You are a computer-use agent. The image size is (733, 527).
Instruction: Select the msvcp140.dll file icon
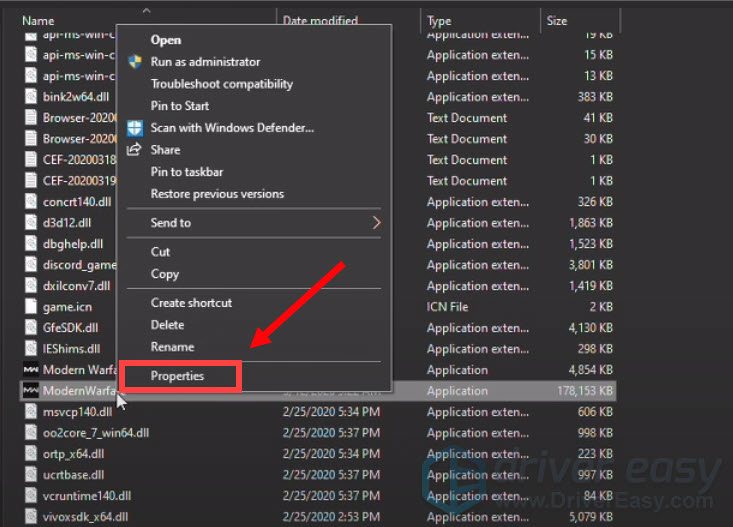[31, 412]
